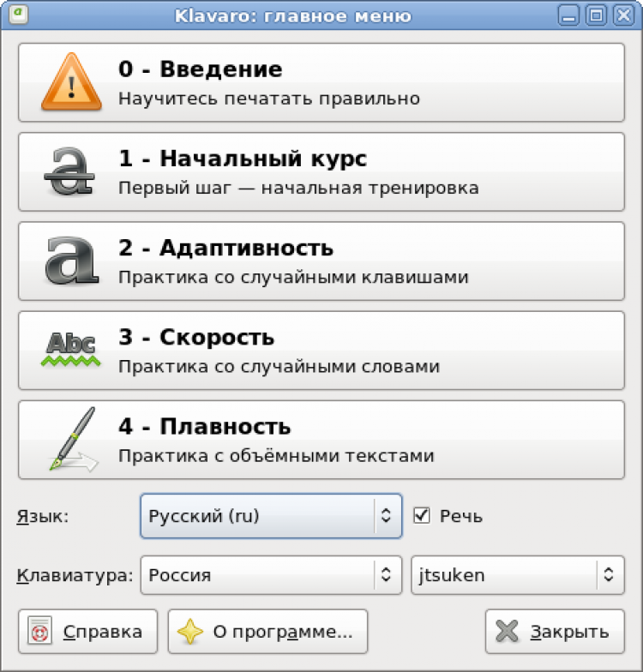Open 4 - Плавность title

tap(204, 427)
